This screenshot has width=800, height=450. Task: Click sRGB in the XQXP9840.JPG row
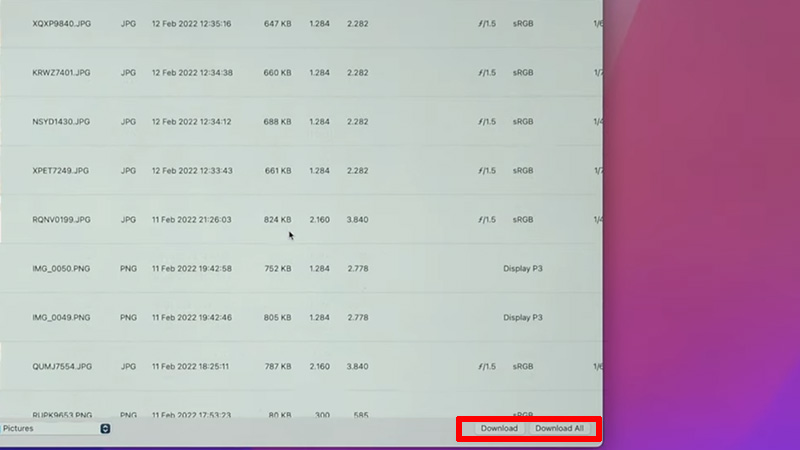pos(523,24)
